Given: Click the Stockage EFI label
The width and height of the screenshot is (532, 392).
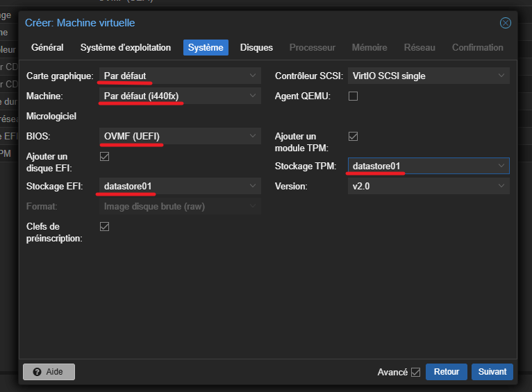Looking at the screenshot, I should pos(55,187).
